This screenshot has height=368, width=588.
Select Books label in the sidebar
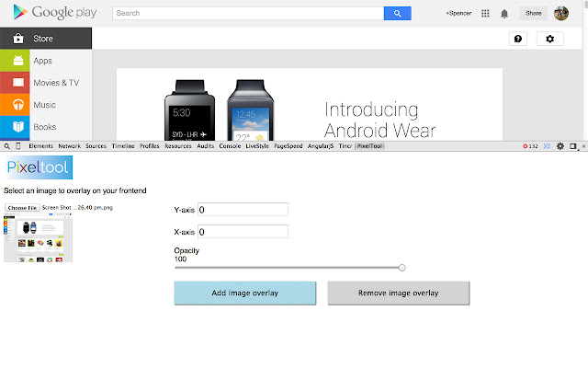[45, 127]
